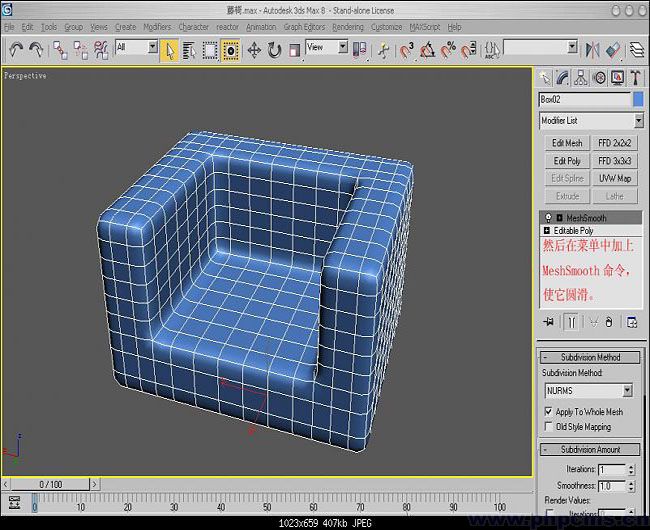Image resolution: width=650 pixels, height=530 pixels.
Task: Click the Iterations value field
Action: coord(612,469)
